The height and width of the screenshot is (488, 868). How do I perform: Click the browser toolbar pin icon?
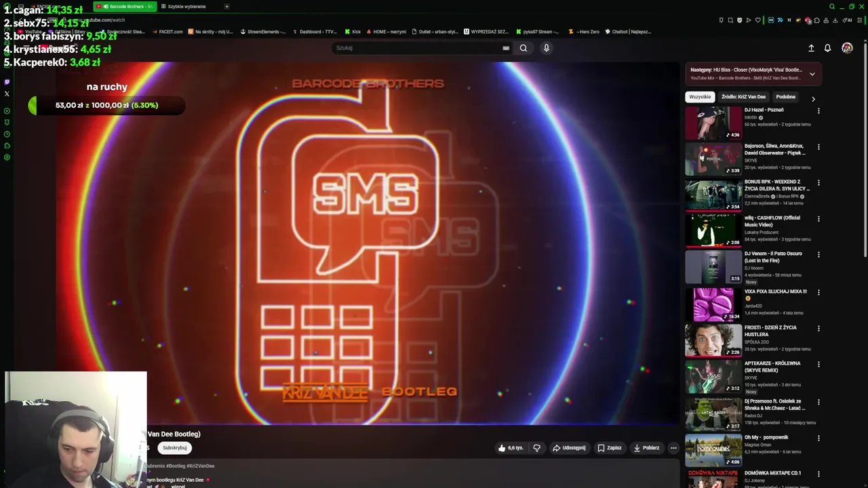721,20
